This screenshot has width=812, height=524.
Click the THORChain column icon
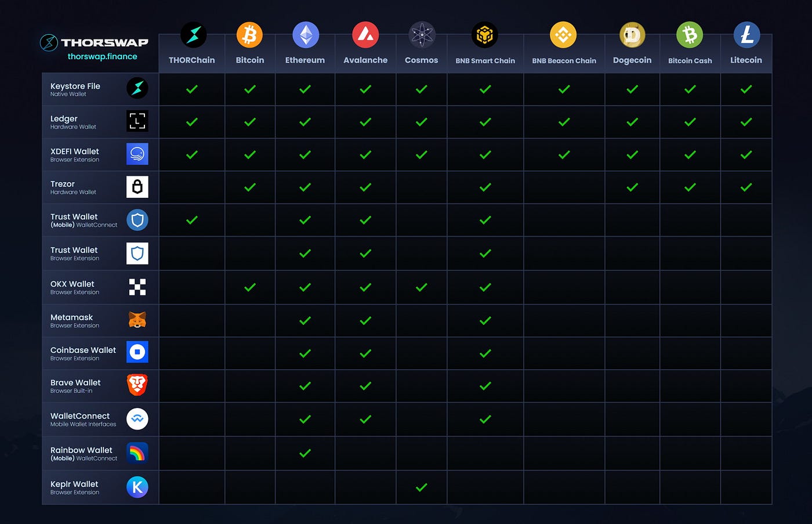[x=193, y=35]
